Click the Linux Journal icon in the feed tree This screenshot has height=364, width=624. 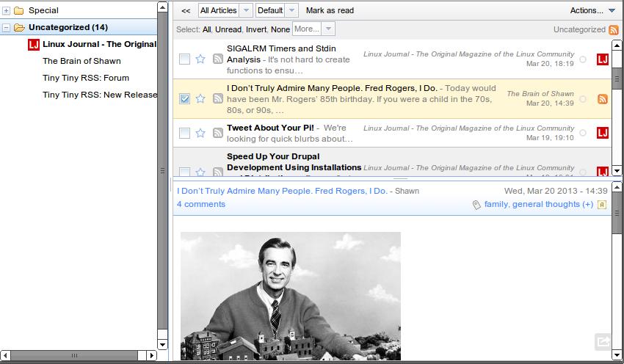pos(33,44)
